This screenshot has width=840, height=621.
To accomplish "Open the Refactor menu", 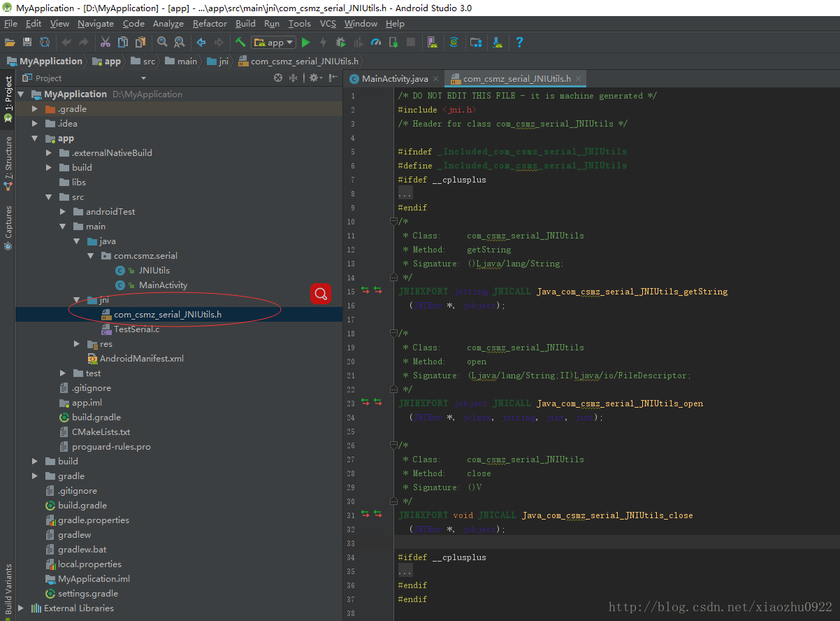I will click(x=210, y=23).
